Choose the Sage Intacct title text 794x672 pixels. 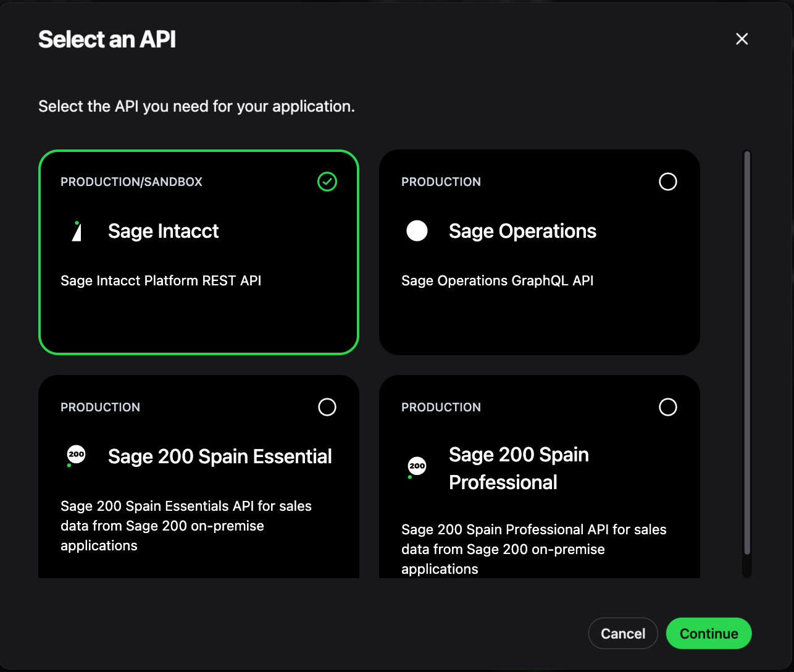164,231
